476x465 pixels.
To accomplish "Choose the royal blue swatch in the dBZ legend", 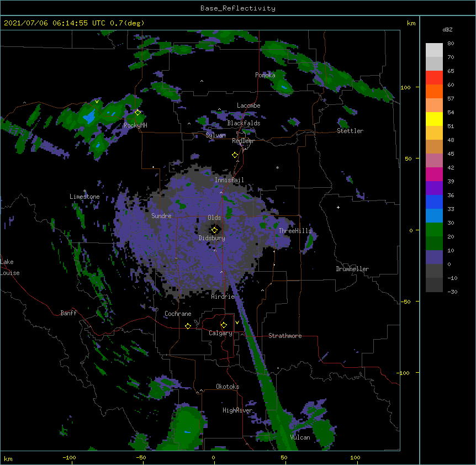I will [x=434, y=202].
